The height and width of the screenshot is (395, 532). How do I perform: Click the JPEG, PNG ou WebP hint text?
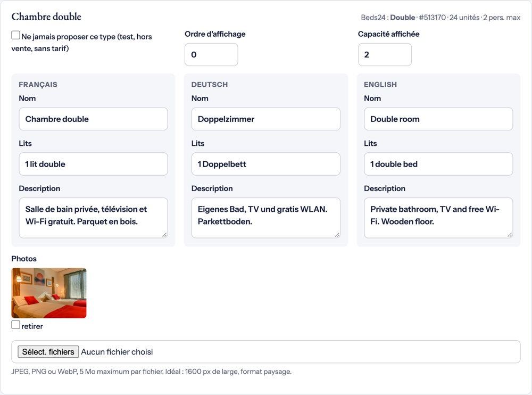click(x=151, y=372)
